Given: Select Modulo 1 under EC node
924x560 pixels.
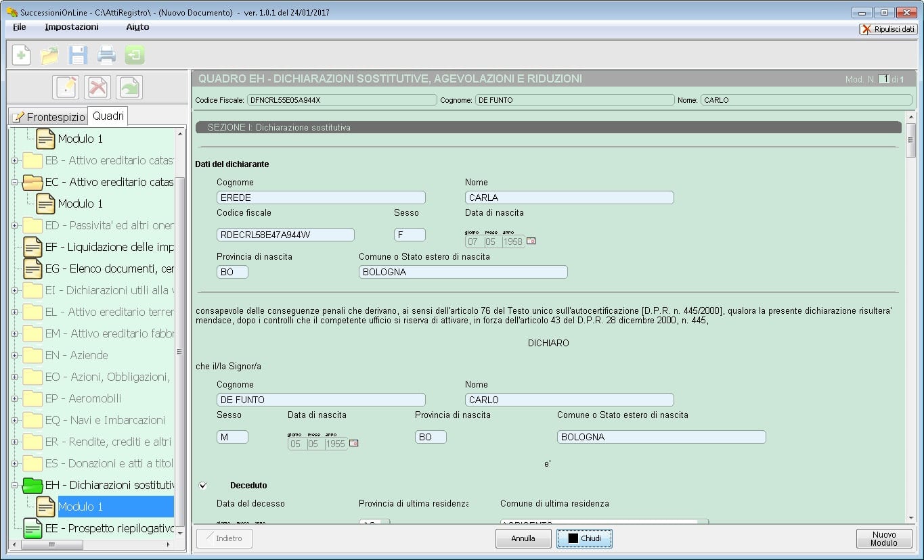Looking at the screenshot, I should coord(81,204).
